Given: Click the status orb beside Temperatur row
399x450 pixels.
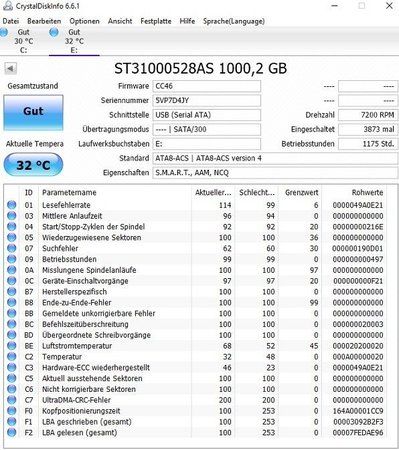Looking at the screenshot, I should 12,357.
